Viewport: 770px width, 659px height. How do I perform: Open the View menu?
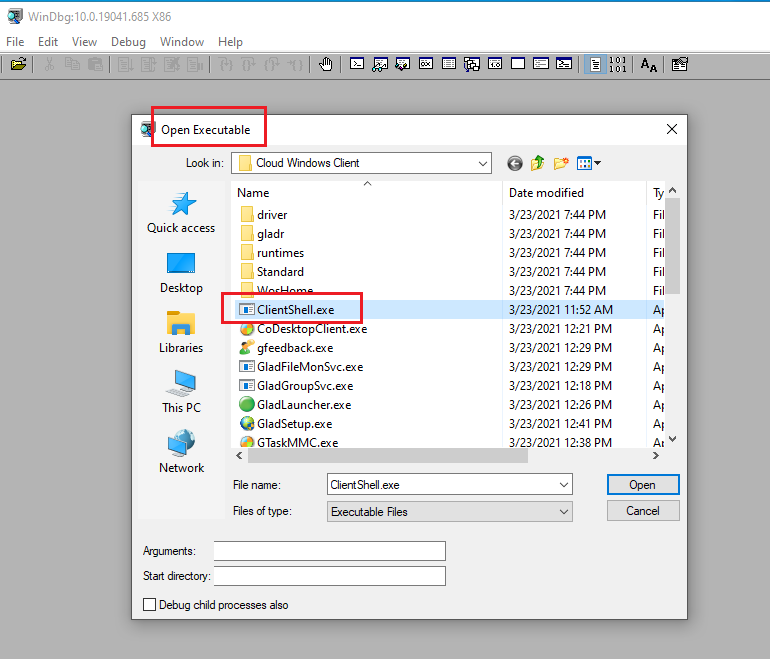pos(84,42)
